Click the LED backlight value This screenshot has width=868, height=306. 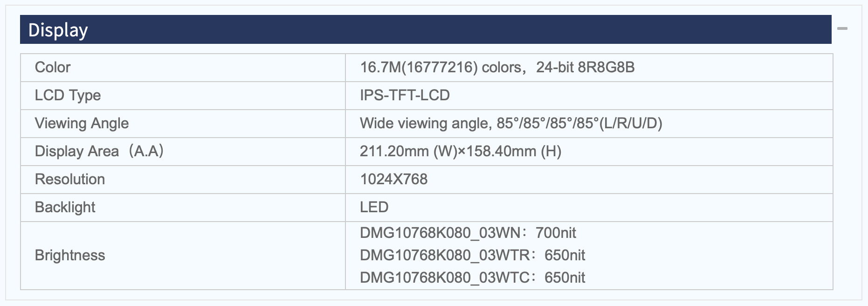[374, 207]
